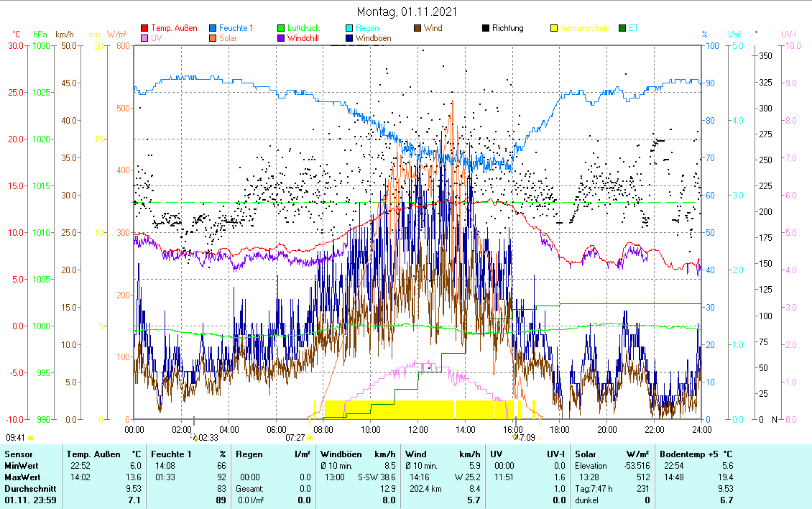
Task: Click the Windböen legend label
Action: pos(373,38)
